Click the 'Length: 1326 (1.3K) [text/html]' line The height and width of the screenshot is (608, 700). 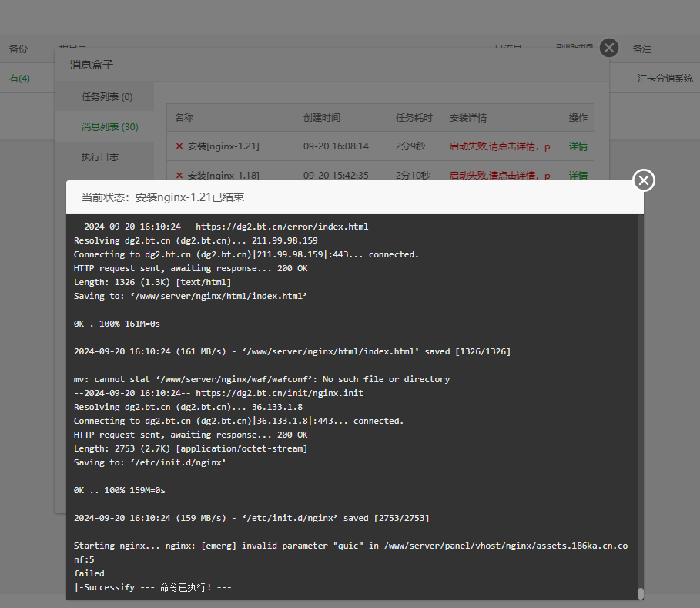point(152,282)
